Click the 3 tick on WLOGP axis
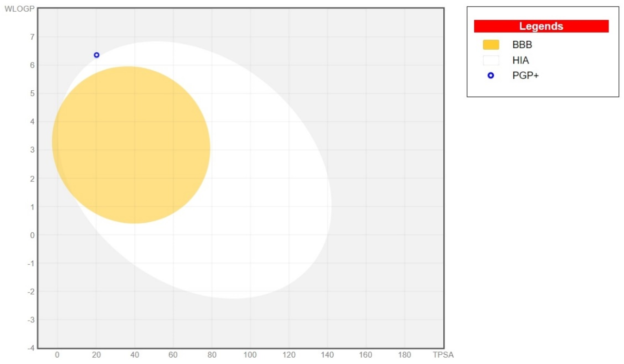 [x=32, y=150]
